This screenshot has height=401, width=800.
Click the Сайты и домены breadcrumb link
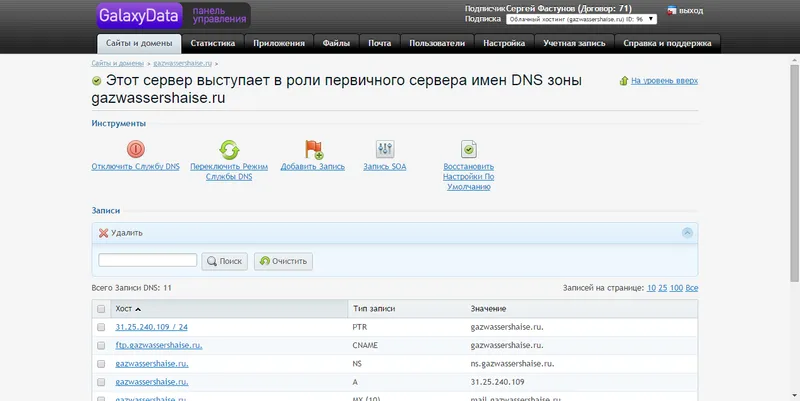click(x=118, y=64)
